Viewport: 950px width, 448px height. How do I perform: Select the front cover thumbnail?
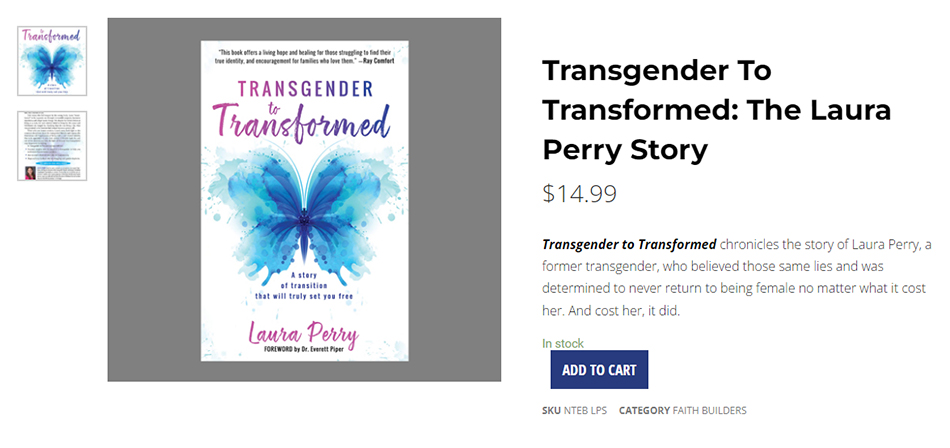point(53,62)
